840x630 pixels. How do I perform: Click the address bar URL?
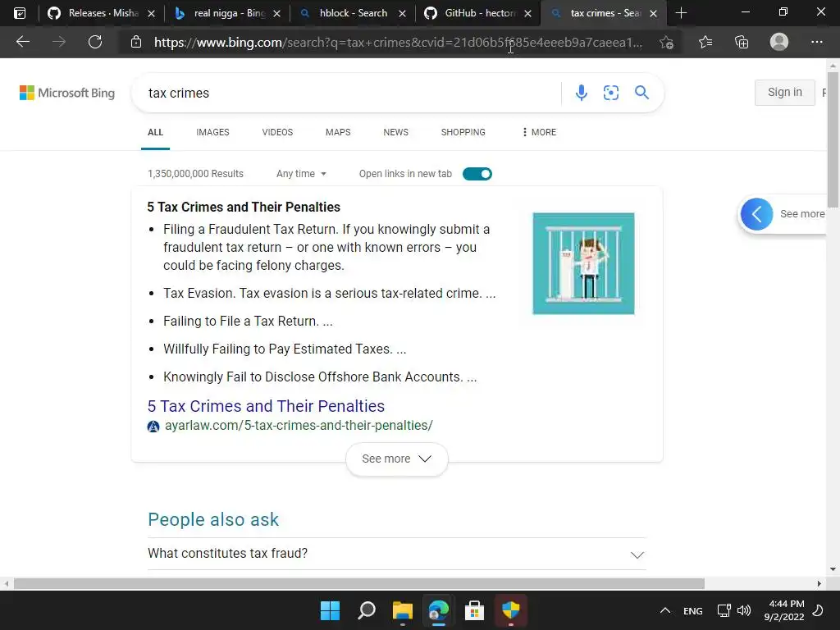398,43
